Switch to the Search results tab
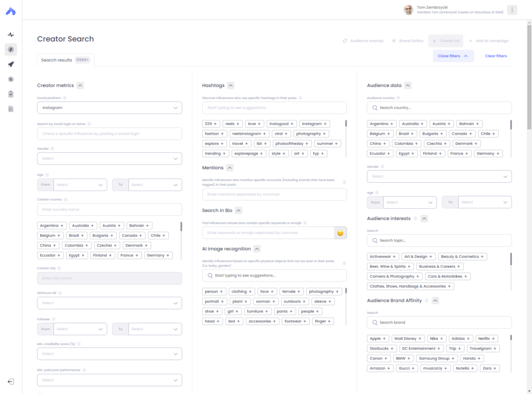The image size is (532, 394). point(65,60)
